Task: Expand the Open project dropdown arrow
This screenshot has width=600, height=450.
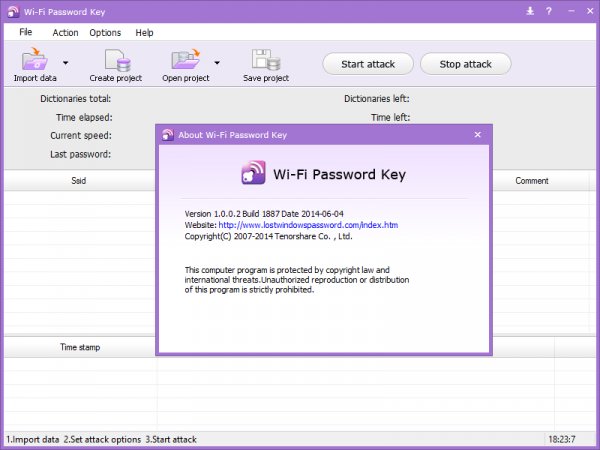Action: 217,63
